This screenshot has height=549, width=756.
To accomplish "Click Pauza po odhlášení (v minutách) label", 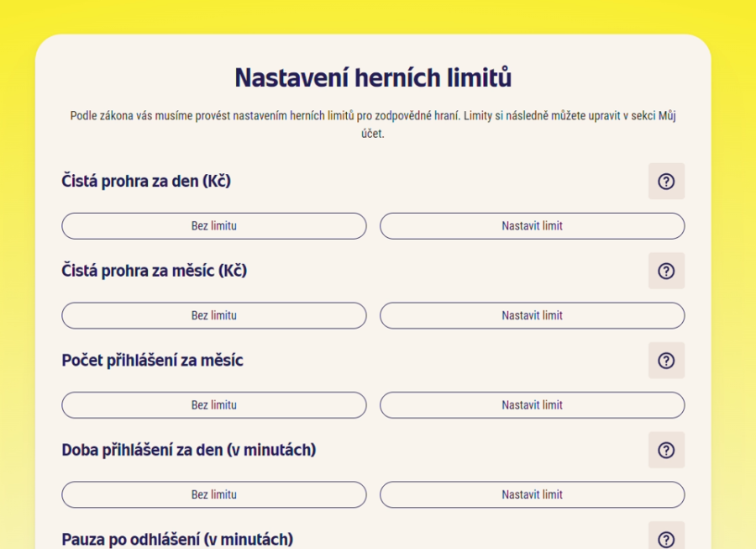I will [177, 539].
